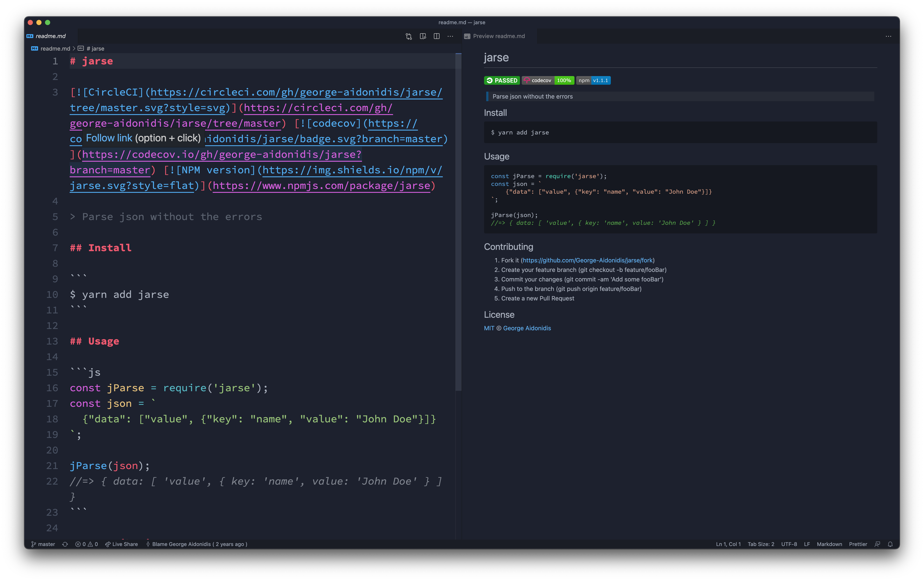Switch to Preview readme.md tab
924x581 pixels.
click(x=499, y=36)
